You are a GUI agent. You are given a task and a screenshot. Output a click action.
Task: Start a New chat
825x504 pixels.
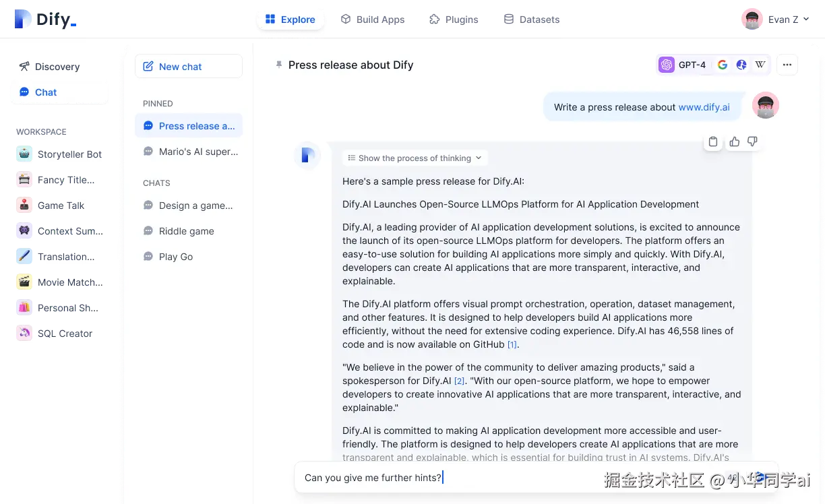(x=189, y=67)
